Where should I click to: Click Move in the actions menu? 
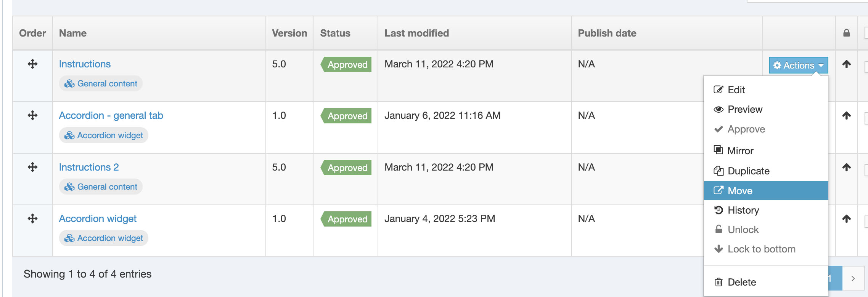click(740, 191)
